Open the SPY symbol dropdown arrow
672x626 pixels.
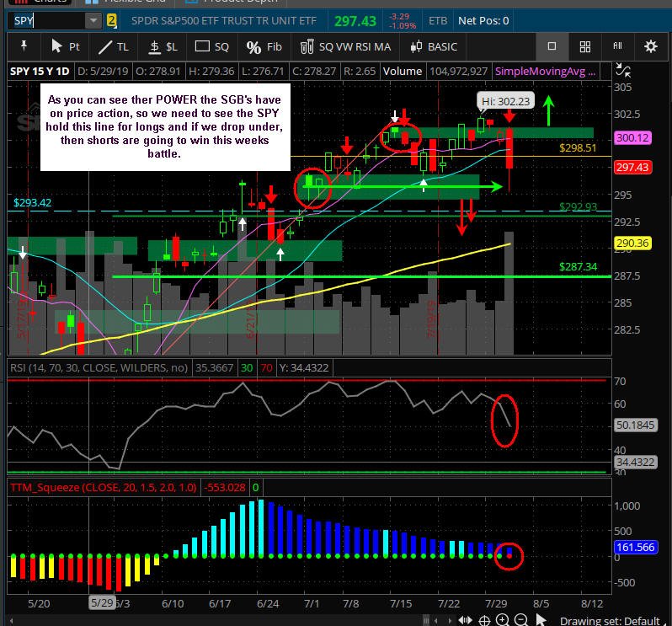(93, 20)
